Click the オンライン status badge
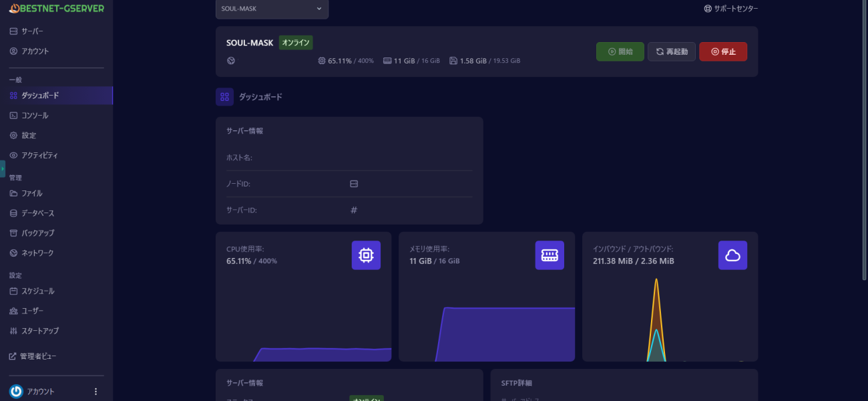868x401 pixels. [x=296, y=43]
